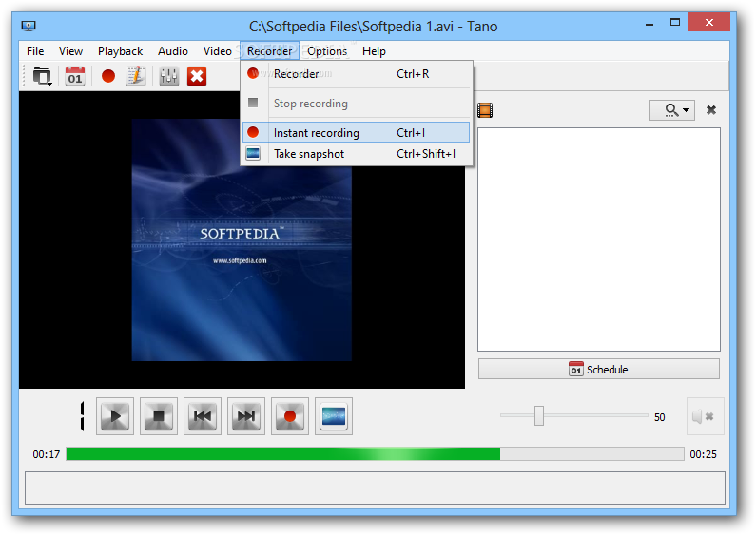Skip to previous with back button
Image resolution: width=756 pixels, height=535 pixels.
point(203,416)
